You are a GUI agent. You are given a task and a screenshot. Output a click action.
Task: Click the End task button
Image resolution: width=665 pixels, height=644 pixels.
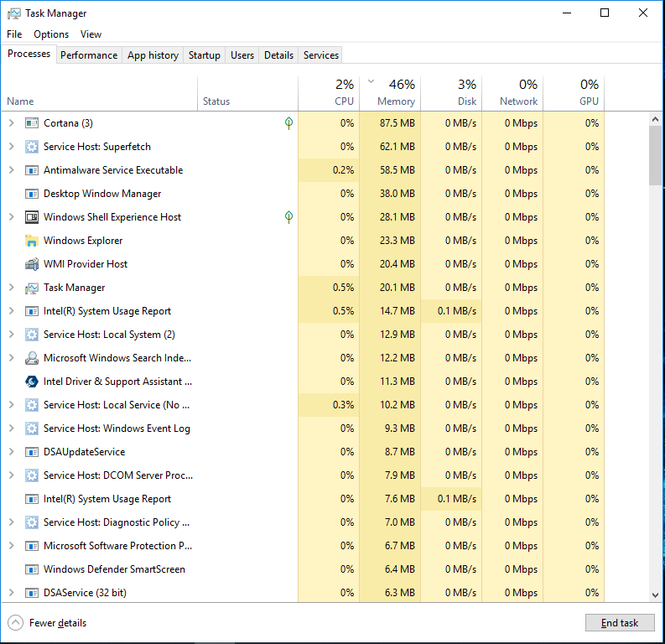point(620,623)
